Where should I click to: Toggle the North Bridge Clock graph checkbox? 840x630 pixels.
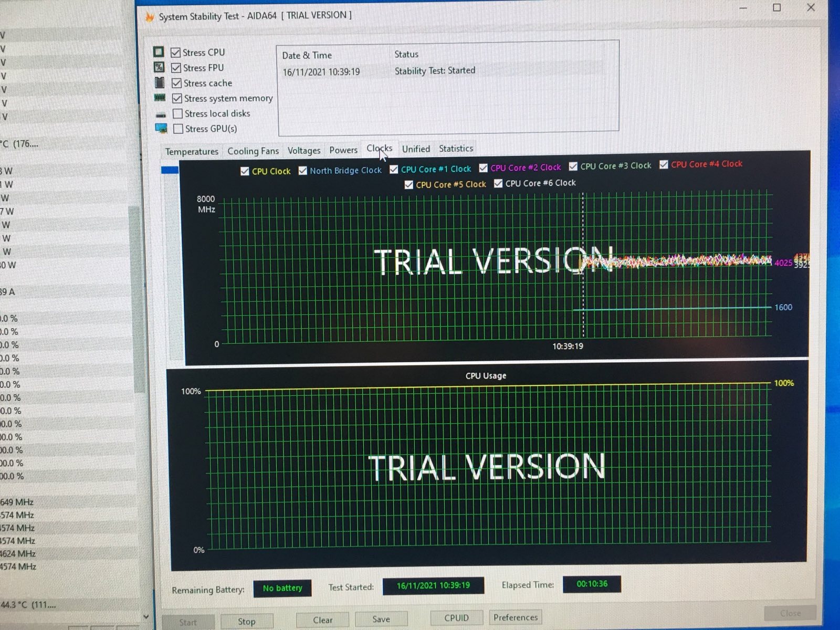tap(302, 171)
